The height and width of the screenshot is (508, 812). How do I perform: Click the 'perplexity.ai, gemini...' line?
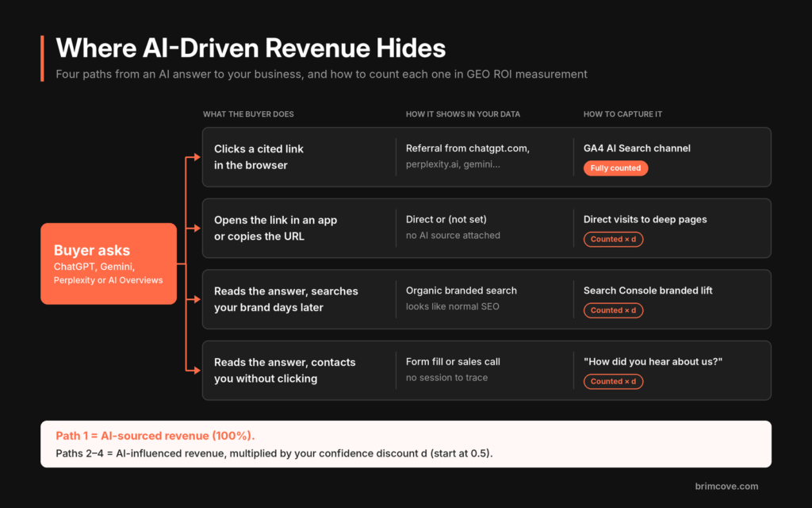pyautogui.click(x=453, y=164)
